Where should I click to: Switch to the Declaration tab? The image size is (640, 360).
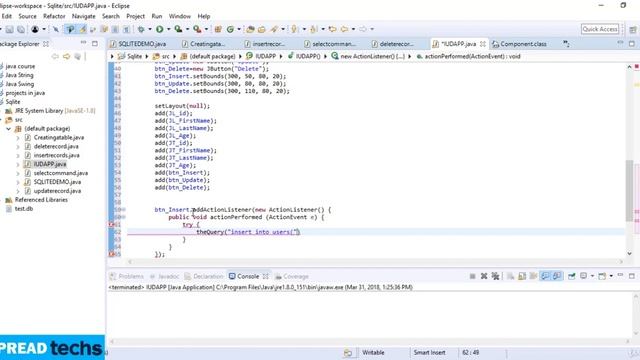click(x=204, y=276)
